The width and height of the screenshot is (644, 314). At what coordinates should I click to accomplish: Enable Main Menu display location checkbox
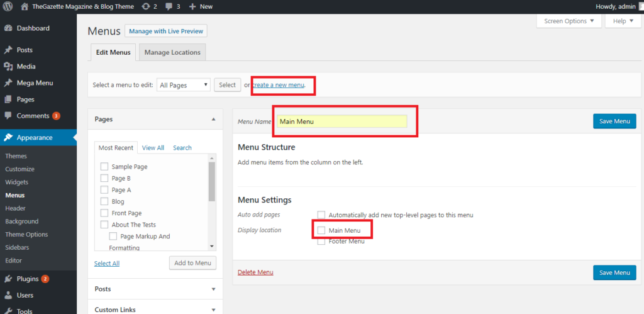click(321, 231)
